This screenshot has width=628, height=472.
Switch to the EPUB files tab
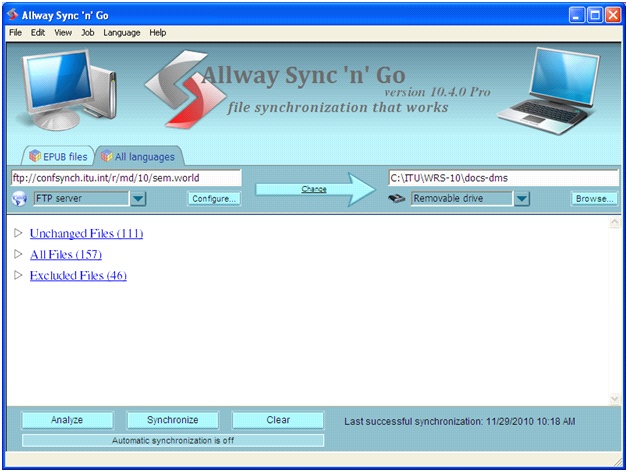[58, 156]
